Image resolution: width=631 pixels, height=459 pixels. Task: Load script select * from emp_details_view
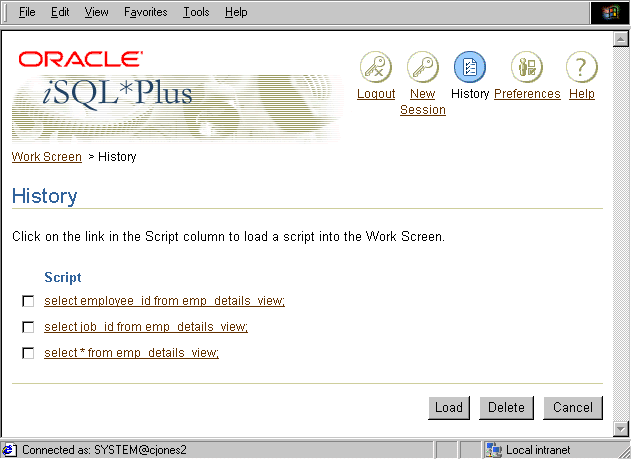[x=132, y=353]
